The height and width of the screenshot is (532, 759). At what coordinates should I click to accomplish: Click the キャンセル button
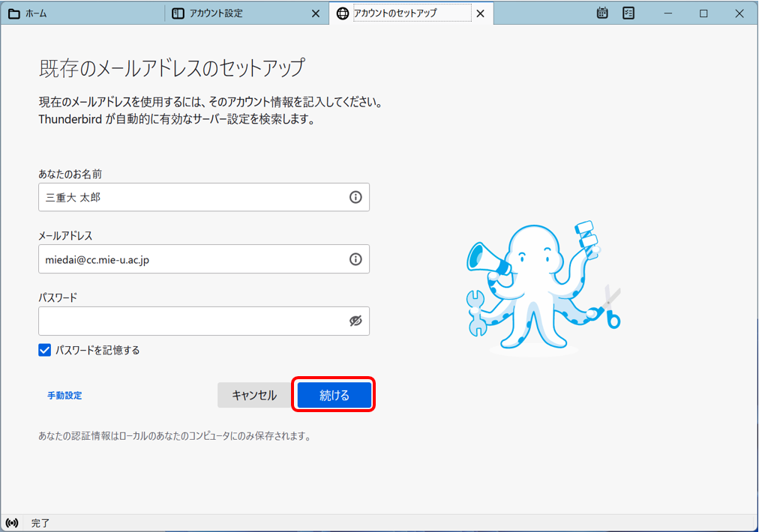coord(254,395)
